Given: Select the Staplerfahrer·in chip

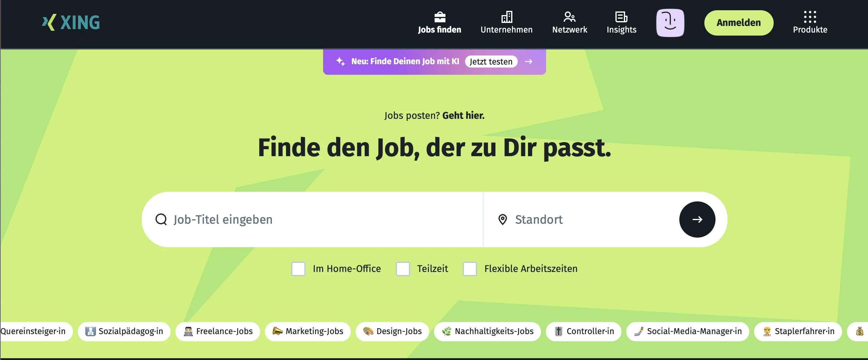Looking at the screenshot, I should click(797, 331).
